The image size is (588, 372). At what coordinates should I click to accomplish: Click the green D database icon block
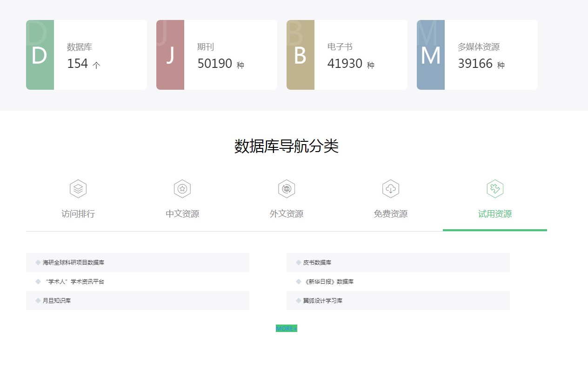click(40, 55)
